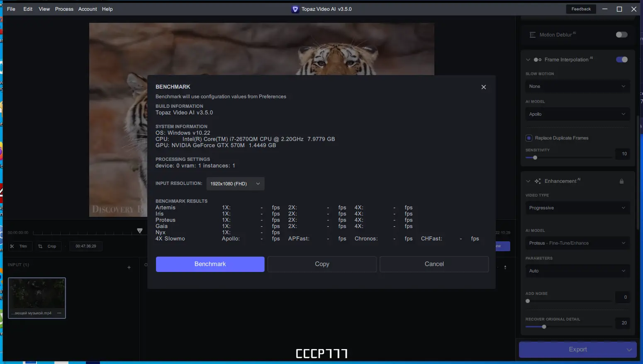Click the 00:47:36:29 timecode field
Viewport: 643px width, 364px height.
click(x=86, y=246)
